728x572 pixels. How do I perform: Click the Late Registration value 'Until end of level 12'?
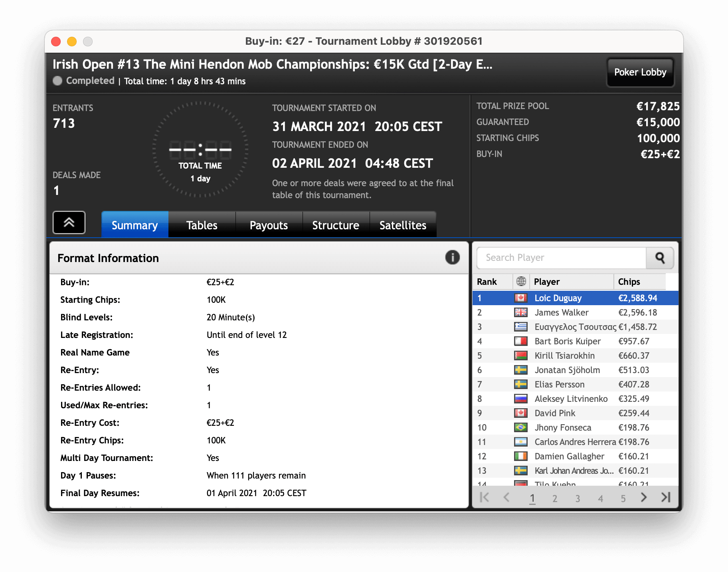[x=247, y=335]
